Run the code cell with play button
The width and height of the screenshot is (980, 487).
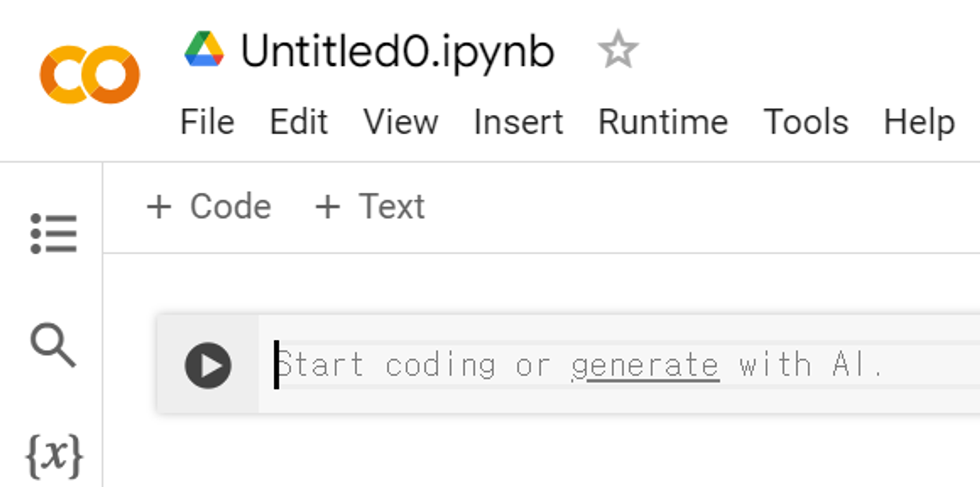208,365
